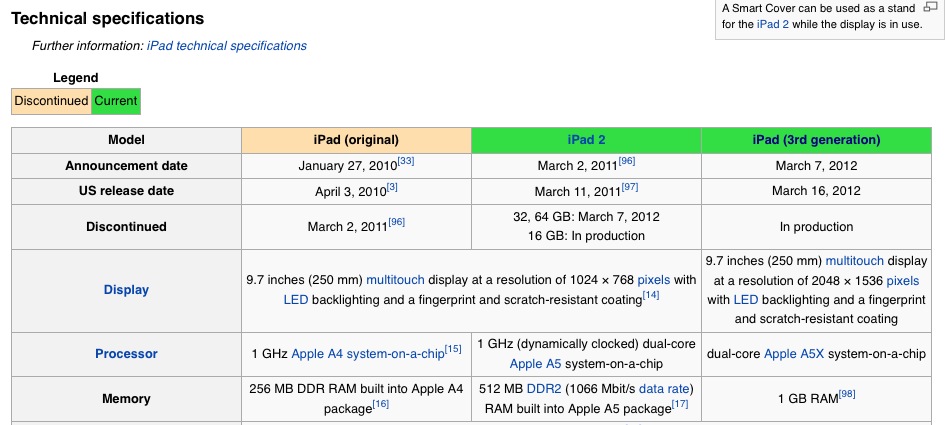Open LED link in 1024 × 768 cell
The width and height of the screenshot is (951, 425).
pyautogui.click(x=296, y=300)
